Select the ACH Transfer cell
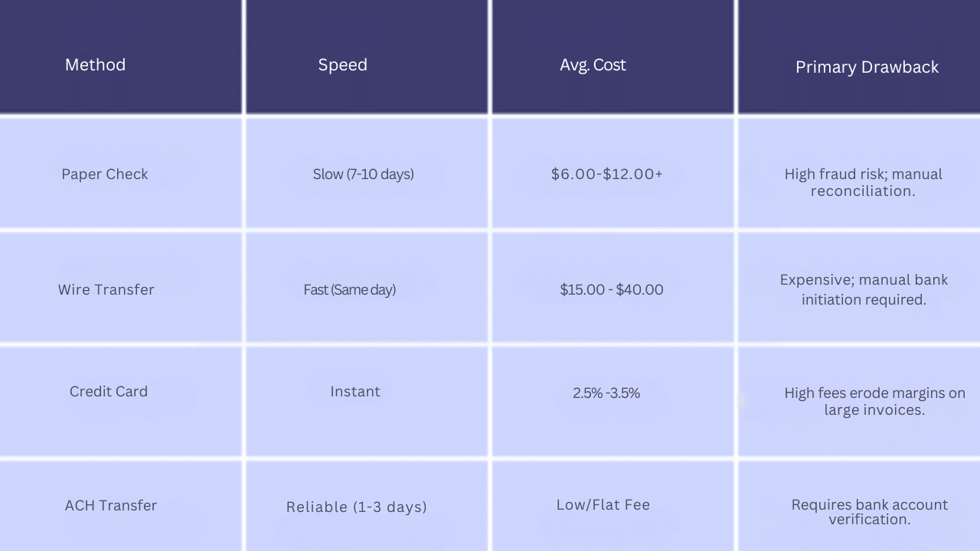 [x=111, y=506]
